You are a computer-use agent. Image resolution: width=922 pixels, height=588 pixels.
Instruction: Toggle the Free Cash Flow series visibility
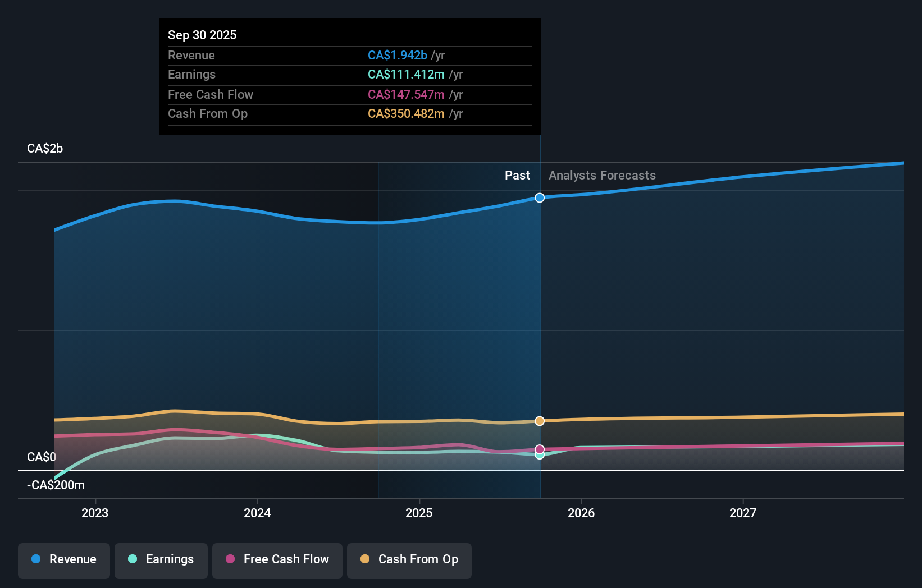tap(277, 559)
